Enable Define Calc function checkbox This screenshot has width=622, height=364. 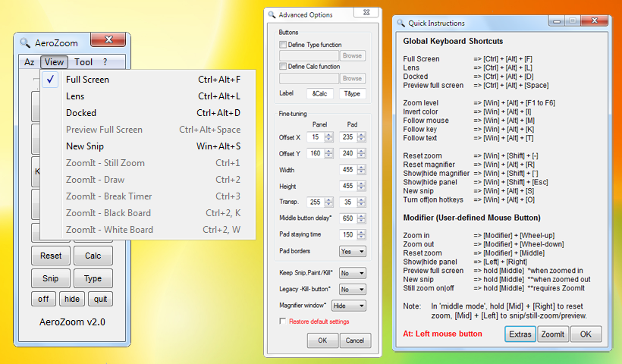click(x=283, y=66)
